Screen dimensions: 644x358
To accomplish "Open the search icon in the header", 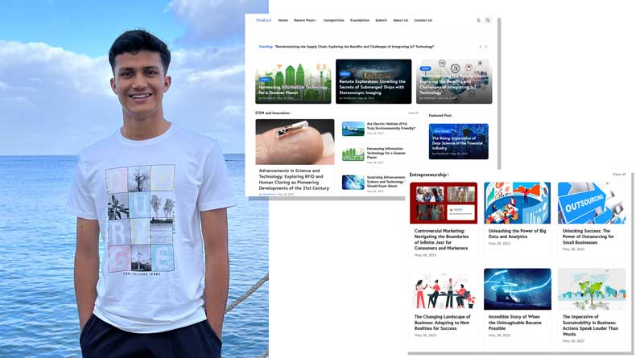I will (x=488, y=20).
